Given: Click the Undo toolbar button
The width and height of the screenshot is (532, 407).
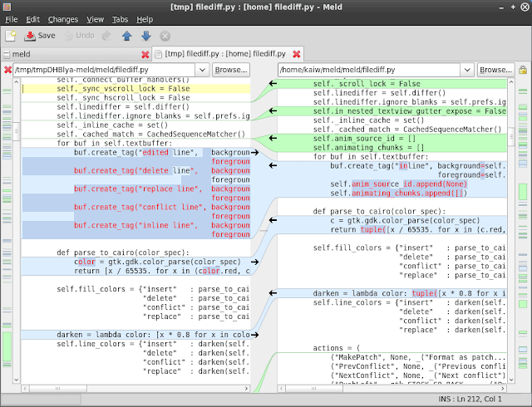Looking at the screenshot, I should pos(79,36).
